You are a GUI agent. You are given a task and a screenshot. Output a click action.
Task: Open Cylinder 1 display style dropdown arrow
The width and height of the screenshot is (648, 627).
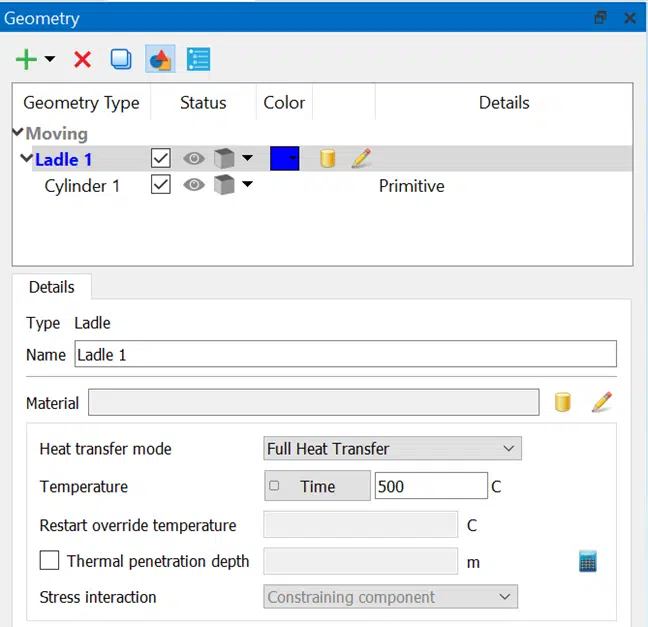click(248, 186)
